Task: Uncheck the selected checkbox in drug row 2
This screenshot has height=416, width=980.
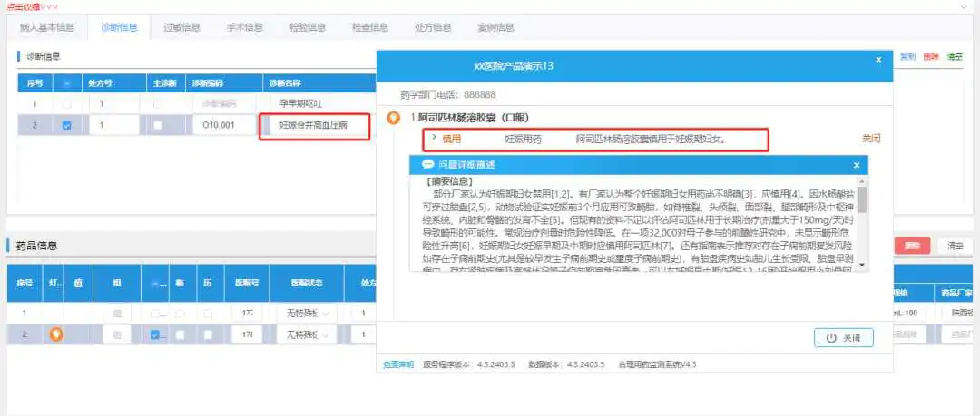Action: pyautogui.click(x=154, y=334)
